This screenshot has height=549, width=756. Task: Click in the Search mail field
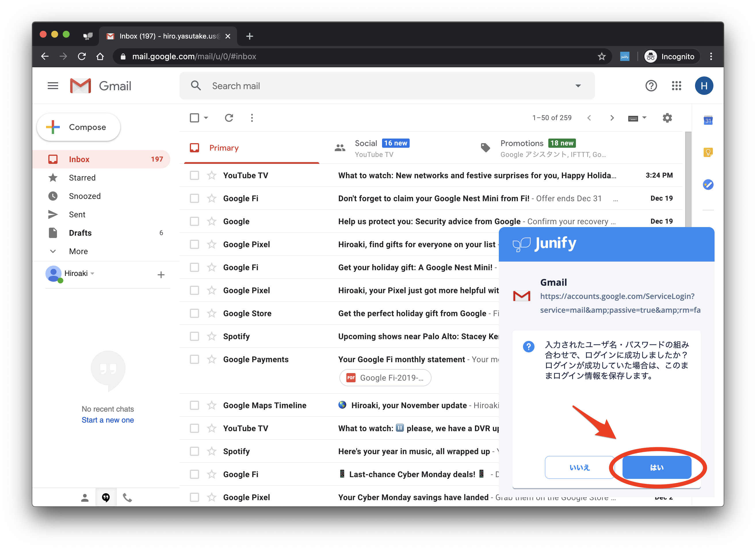[367, 86]
